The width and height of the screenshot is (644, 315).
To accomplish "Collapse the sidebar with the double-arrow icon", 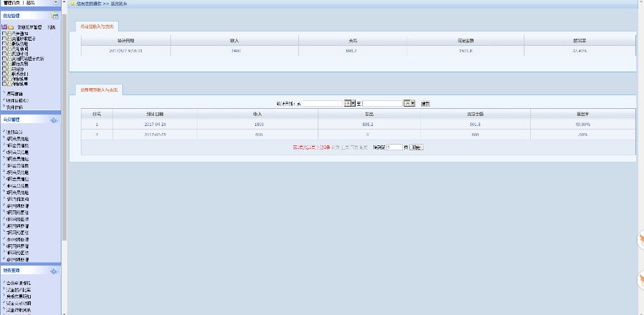I will point(55,2).
